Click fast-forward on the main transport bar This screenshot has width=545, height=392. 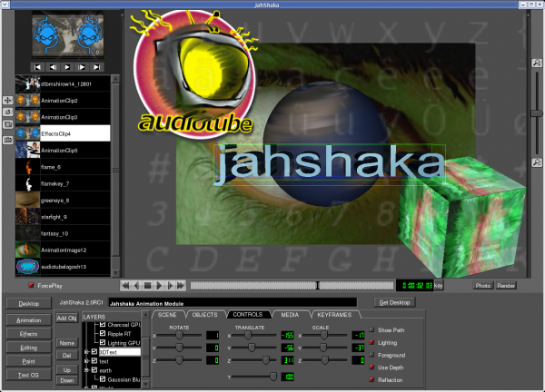pos(181,286)
